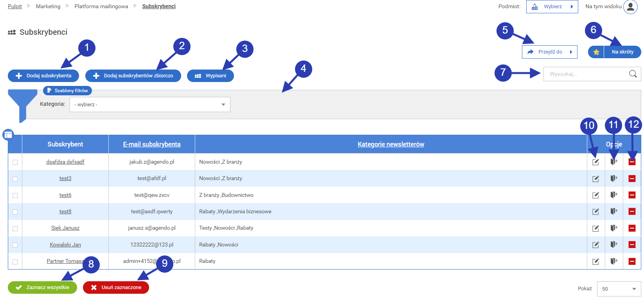Image resolution: width=644 pixels, height=300 pixels.
Task: Click the user profile avatar icon
Action: (630, 7)
